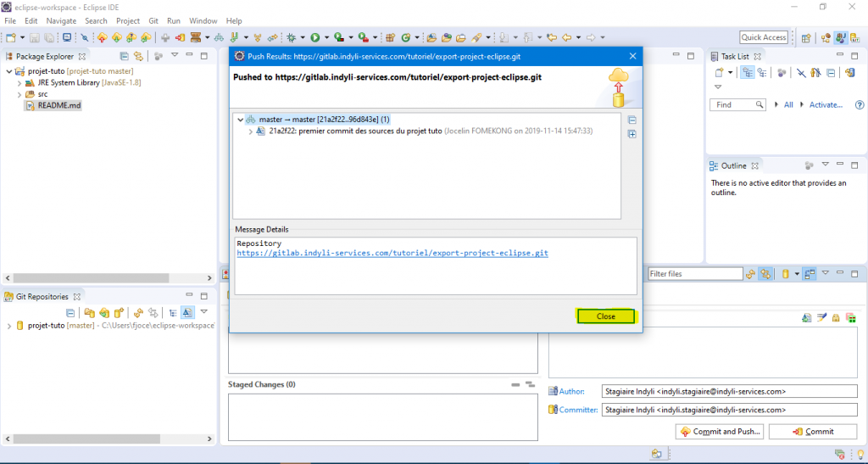Image resolution: width=868 pixels, height=464 pixels.
Task: Open Package Explorer View Menu triangle
Action: click(x=175, y=55)
